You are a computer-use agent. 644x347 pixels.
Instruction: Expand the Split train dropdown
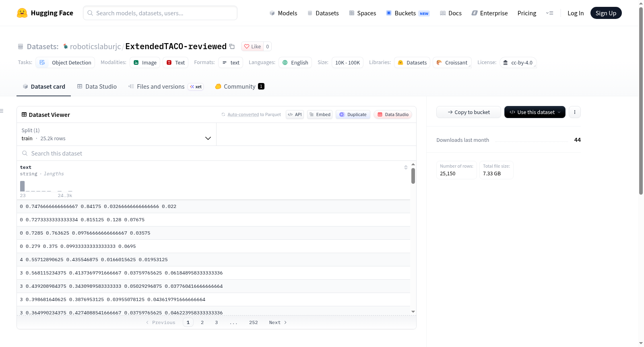tap(116, 134)
